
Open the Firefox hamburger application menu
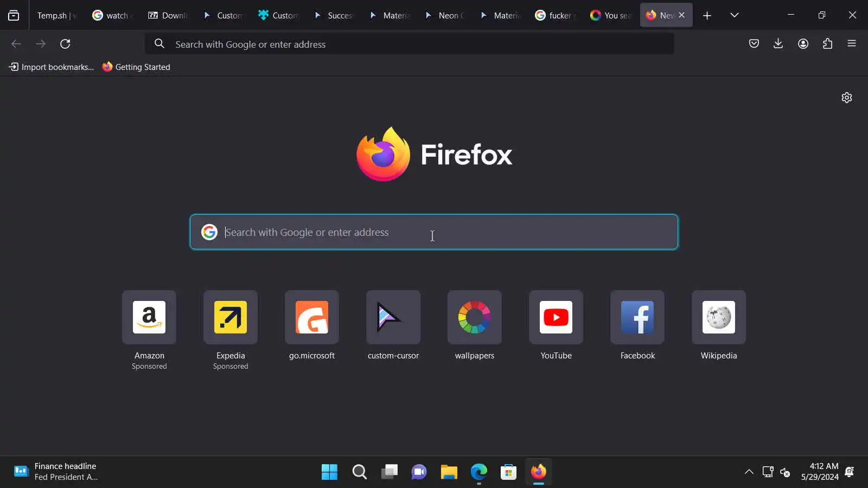[852, 44]
